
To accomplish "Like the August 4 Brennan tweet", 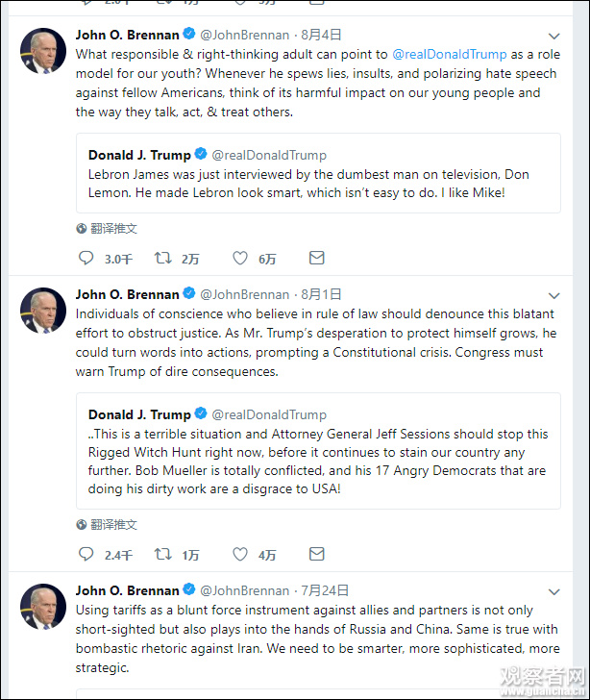I will [x=240, y=258].
